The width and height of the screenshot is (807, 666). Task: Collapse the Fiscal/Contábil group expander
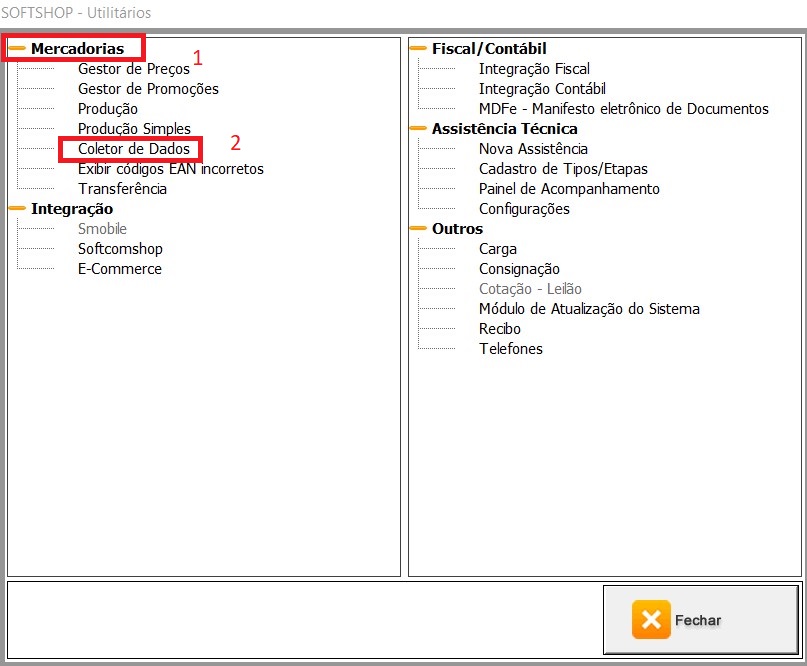pos(419,48)
